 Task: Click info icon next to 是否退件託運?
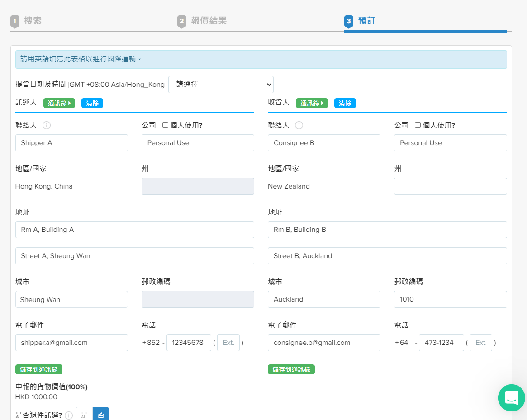(x=69, y=415)
